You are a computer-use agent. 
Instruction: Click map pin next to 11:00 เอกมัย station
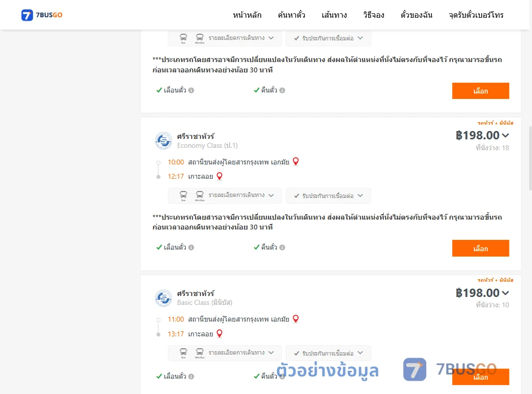296,319
